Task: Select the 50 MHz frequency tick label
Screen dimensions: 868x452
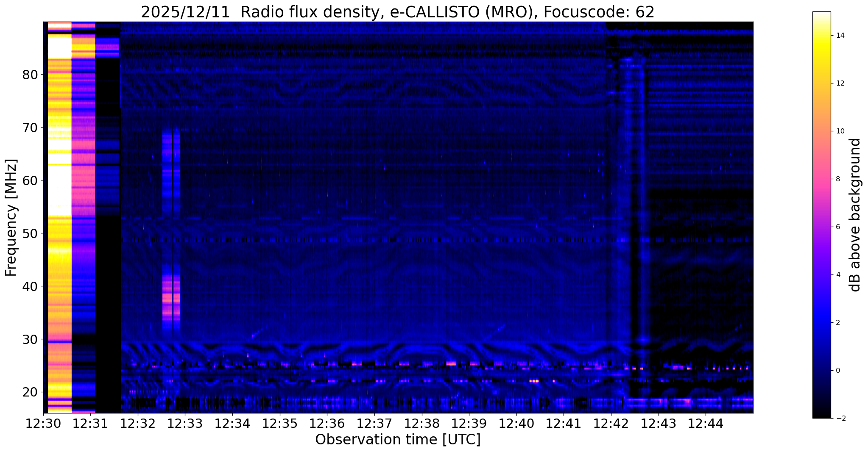Action: [30, 233]
